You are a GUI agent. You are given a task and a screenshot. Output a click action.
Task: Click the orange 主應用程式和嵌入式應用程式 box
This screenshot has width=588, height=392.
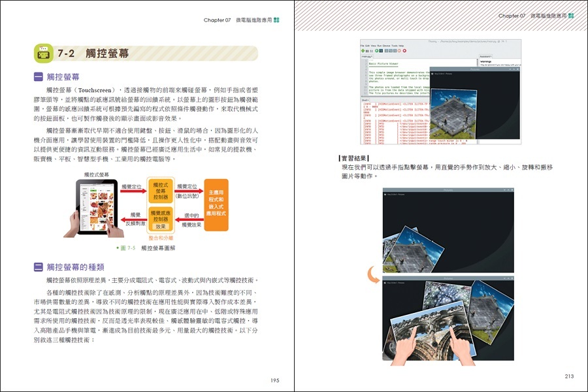coord(216,204)
